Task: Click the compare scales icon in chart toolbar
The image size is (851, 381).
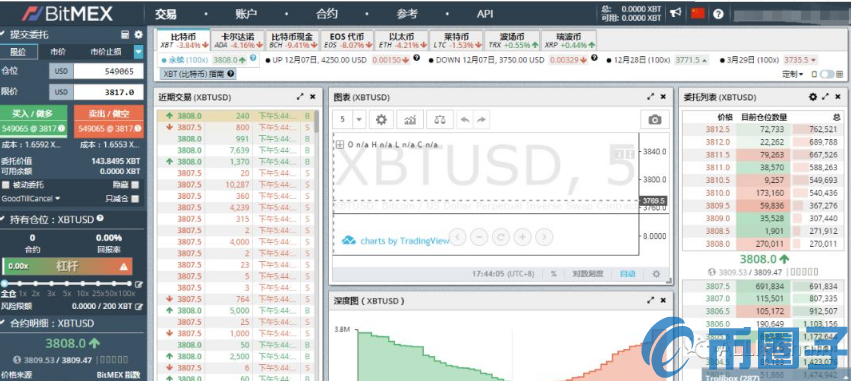Action: point(440,119)
